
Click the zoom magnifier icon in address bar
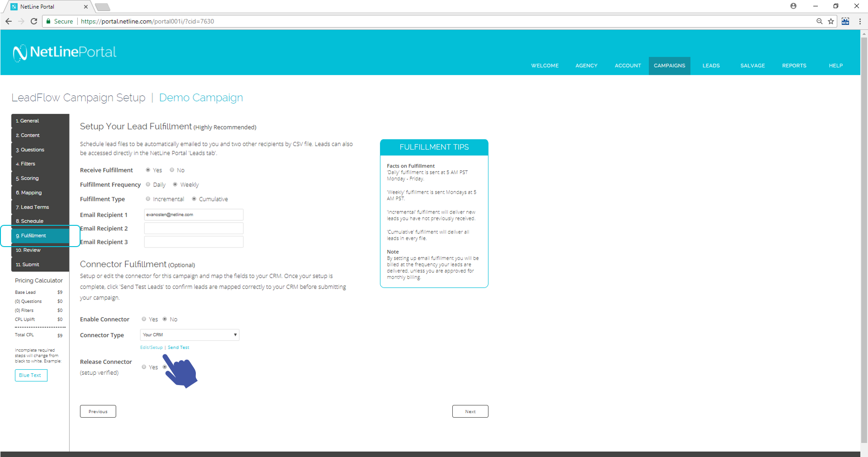pyautogui.click(x=819, y=21)
